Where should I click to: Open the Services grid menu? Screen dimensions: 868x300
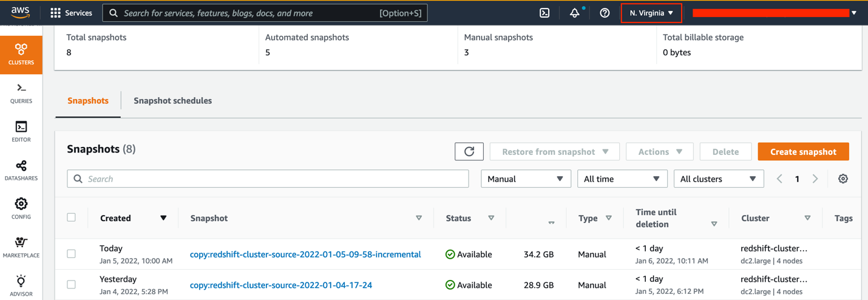pyautogui.click(x=55, y=13)
